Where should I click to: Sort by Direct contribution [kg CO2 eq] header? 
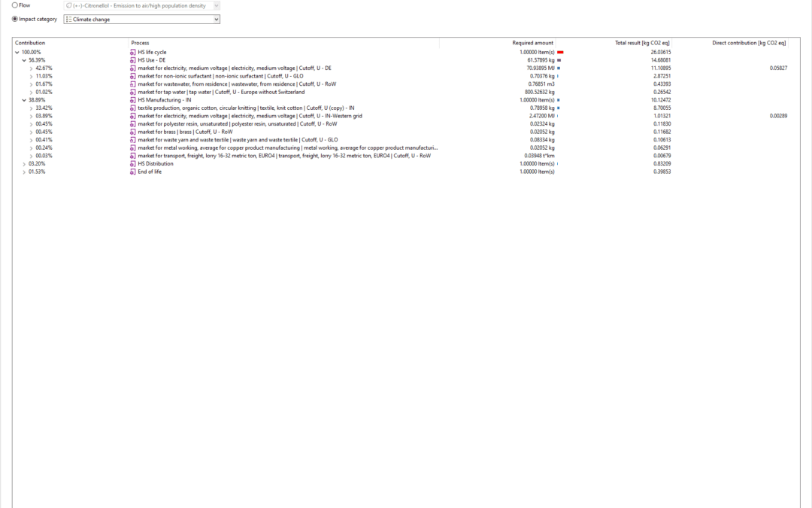coord(730,43)
